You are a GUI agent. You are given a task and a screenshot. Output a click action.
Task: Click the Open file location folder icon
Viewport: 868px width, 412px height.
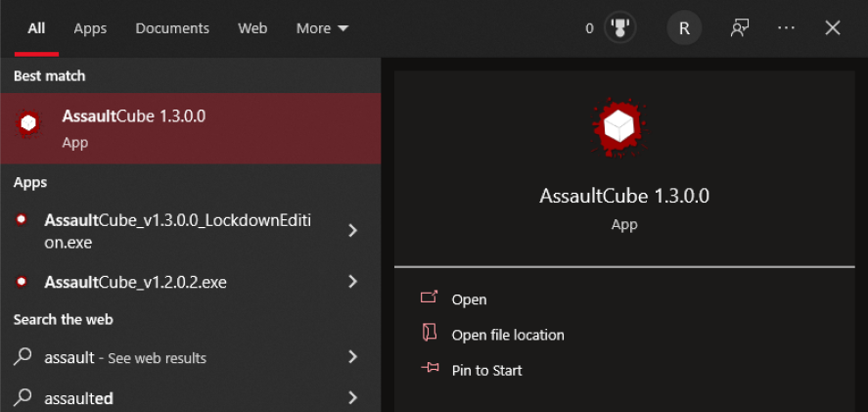click(x=428, y=334)
